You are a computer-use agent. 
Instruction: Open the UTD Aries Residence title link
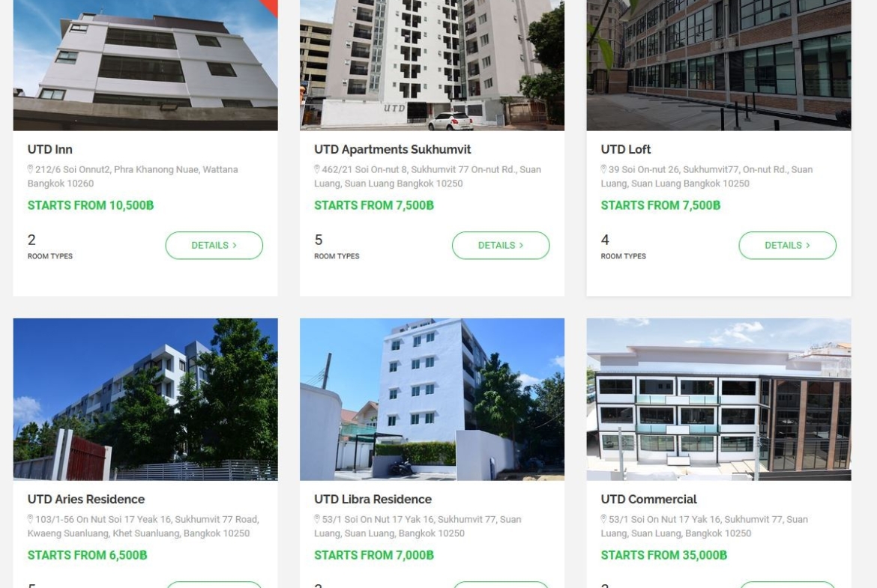click(86, 499)
